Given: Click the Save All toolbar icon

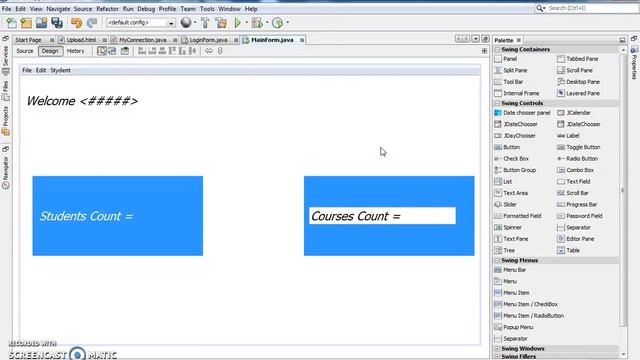Looking at the screenshot, I should point(57,23).
